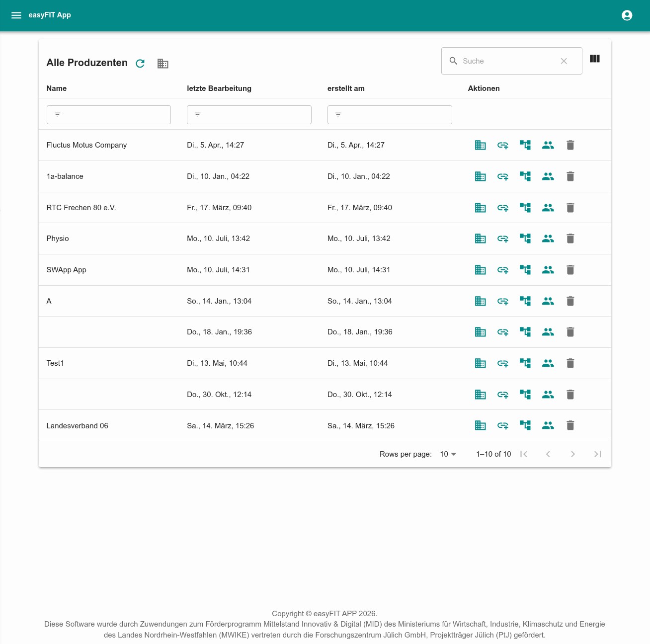Viewport: 650px width, 644px height.
Task: Open the Rows per page dropdown
Action: (x=447, y=454)
